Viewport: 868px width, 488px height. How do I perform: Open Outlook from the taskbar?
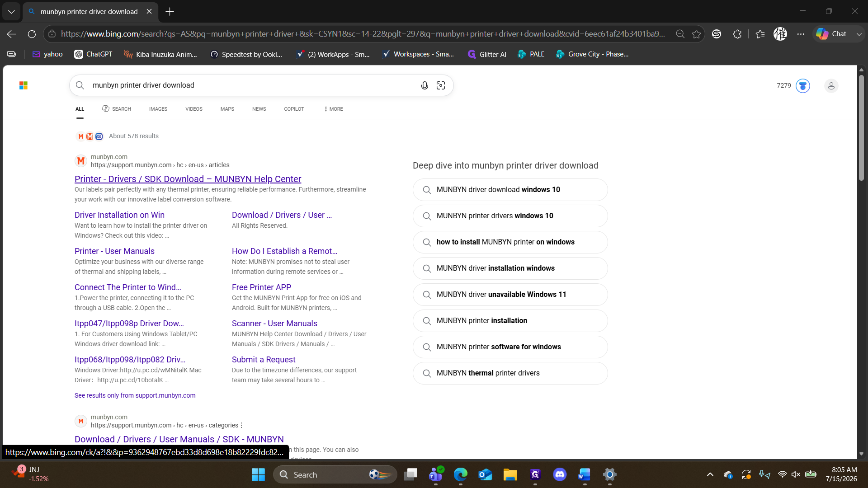485,474
